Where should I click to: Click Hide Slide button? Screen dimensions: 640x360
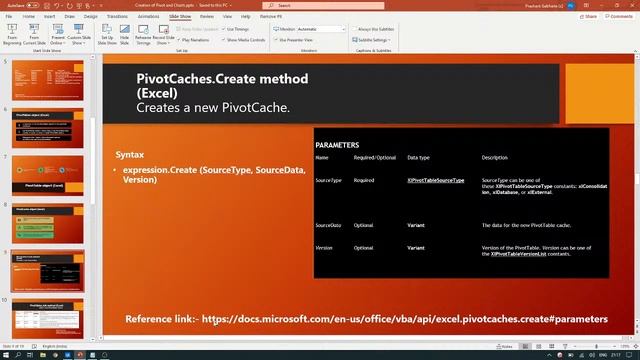pyautogui.click(x=124, y=34)
